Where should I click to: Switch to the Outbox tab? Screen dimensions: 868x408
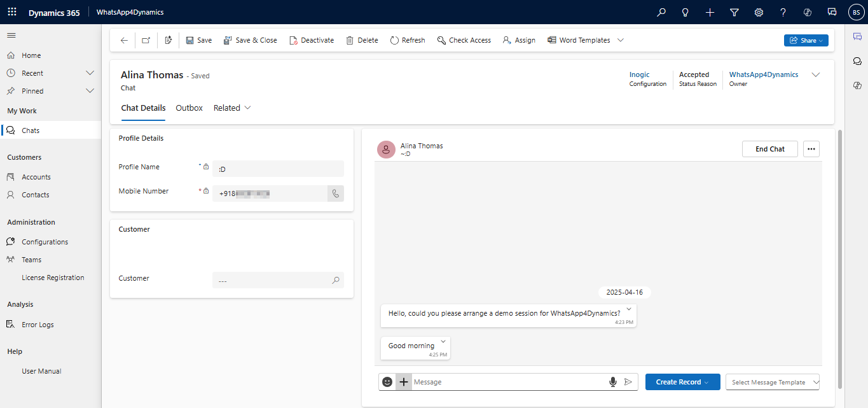189,108
